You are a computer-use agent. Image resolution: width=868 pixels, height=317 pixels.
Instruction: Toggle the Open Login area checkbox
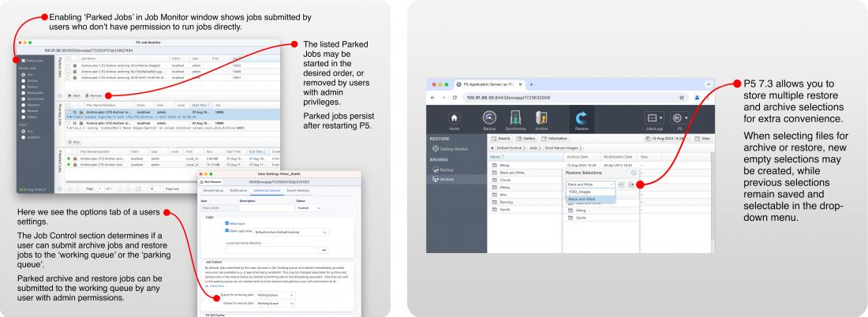point(227,231)
